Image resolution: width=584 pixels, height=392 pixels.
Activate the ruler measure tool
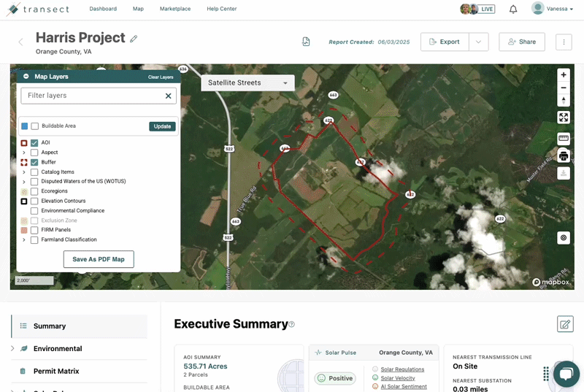(563, 138)
